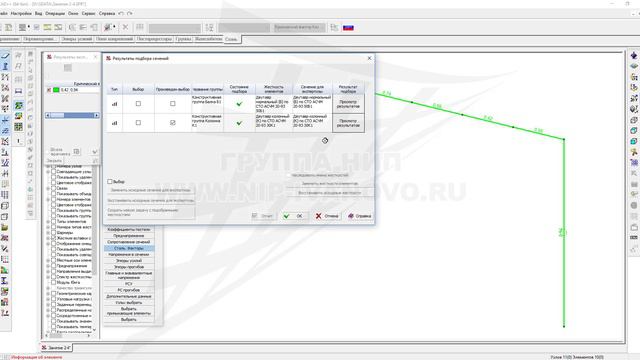
Task: Untick Произведен выбор checkbox in Колонна row
Action: pos(173,122)
